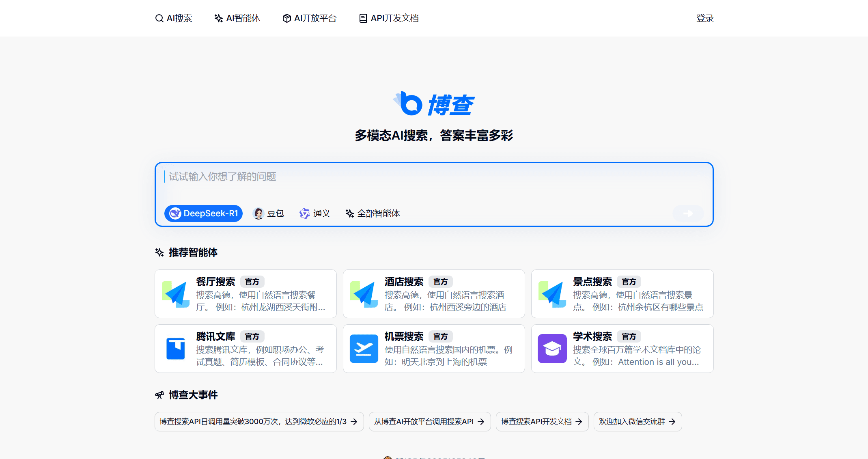Screen dimensions: 868x459
Task: Select the 餐厅搜索 paper plane icon
Action: (x=175, y=293)
